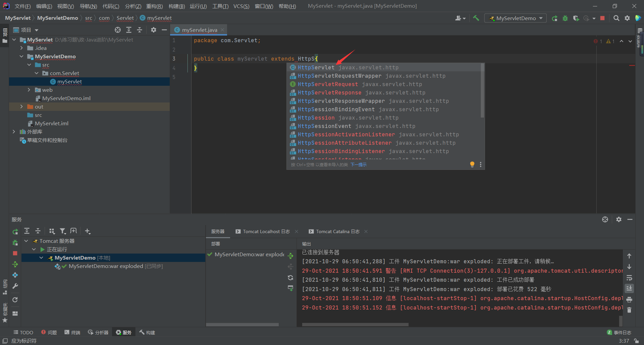
Task: Clear the console with the trash icon
Action: 629,310
